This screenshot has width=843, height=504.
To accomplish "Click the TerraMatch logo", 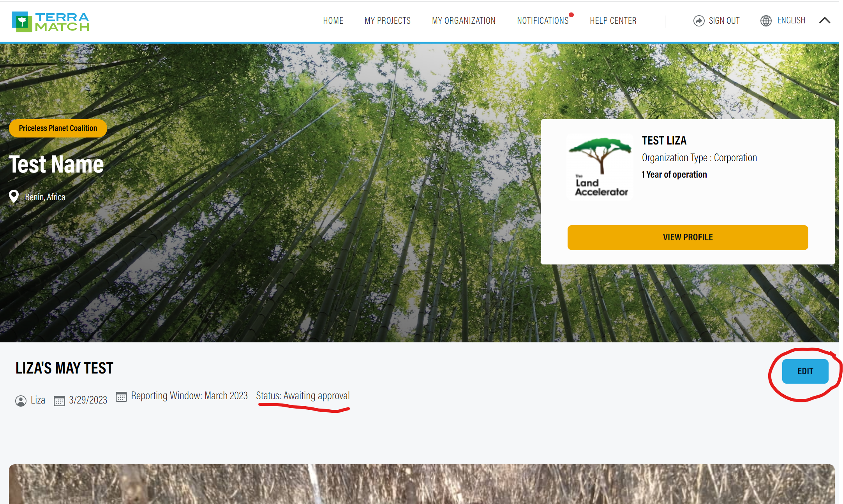I will (x=50, y=21).
